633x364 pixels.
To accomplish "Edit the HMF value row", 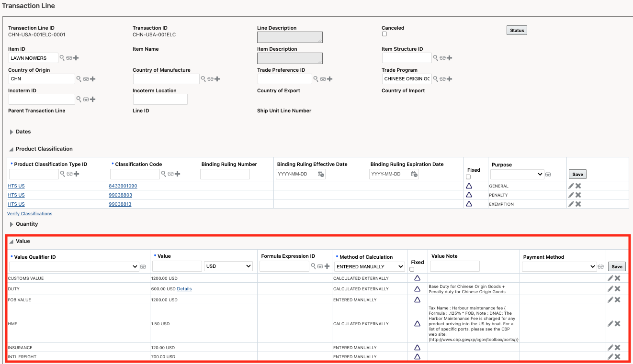I will tap(610, 323).
